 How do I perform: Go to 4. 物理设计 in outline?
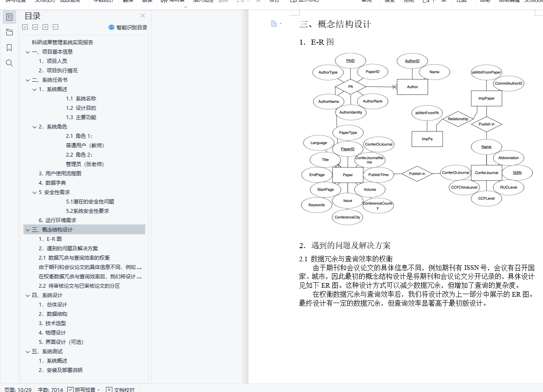[52, 333]
